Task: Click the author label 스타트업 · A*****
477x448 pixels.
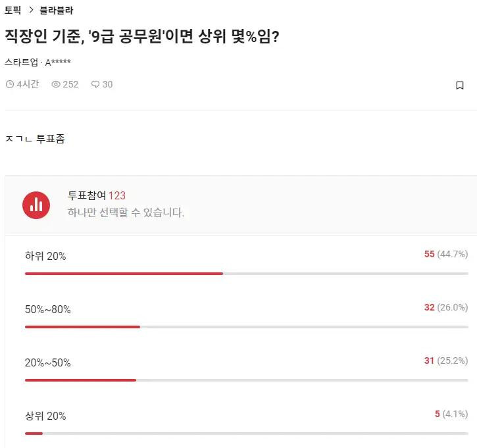Action: tap(38, 62)
